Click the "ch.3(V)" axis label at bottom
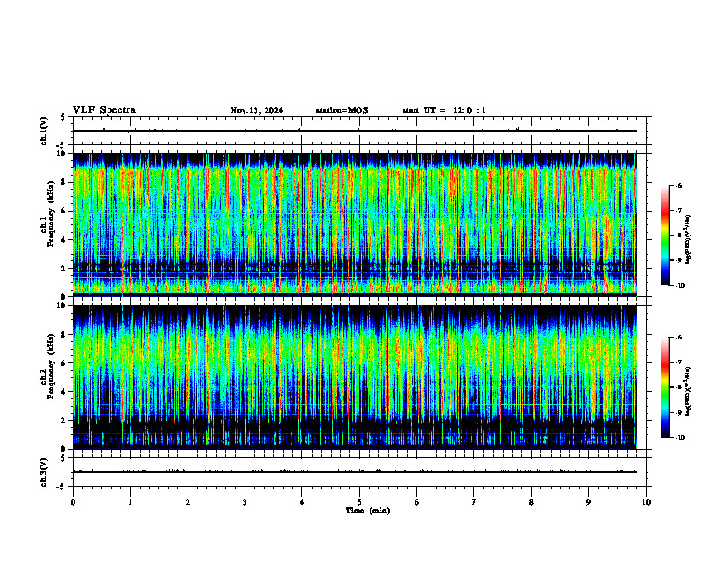This screenshot has height=563, width=728. (44, 472)
